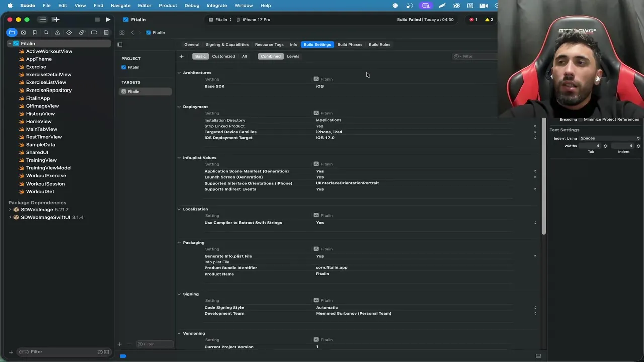
Task: Show Basic build settings
Action: (x=200, y=56)
